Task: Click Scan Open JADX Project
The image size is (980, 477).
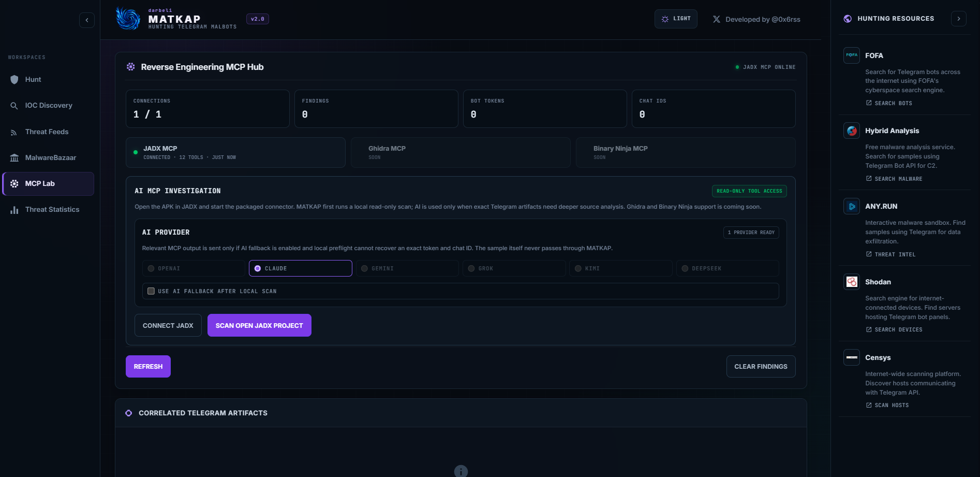Action: pos(259,325)
